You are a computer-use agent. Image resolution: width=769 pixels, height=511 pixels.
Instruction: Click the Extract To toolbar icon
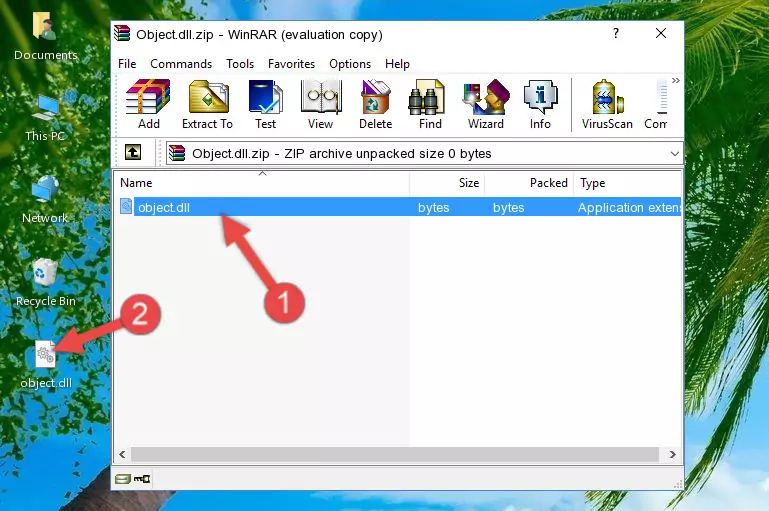pyautogui.click(x=207, y=104)
